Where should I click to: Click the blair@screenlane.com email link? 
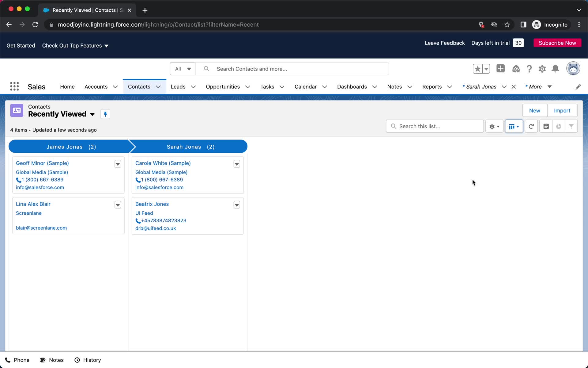pyautogui.click(x=41, y=228)
